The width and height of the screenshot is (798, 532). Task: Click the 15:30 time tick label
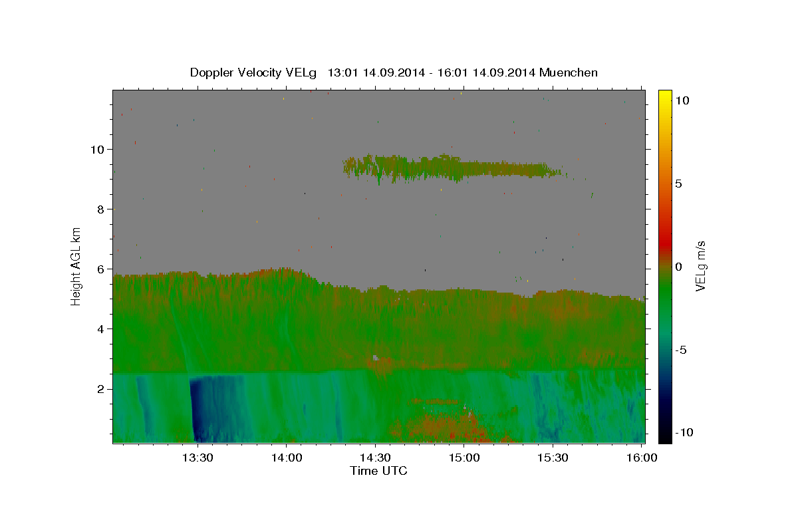click(553, 458)
